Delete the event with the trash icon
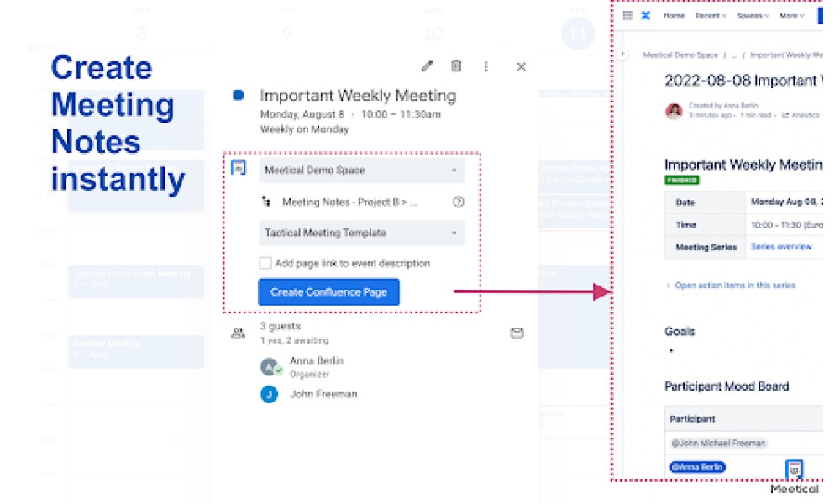 point(456,66)
